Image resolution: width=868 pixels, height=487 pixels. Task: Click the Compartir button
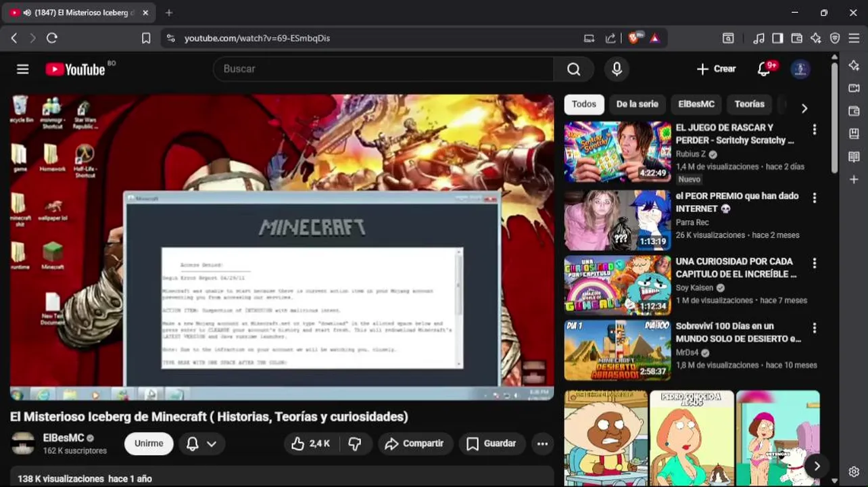pyautogui.click(x=414, y=444)
